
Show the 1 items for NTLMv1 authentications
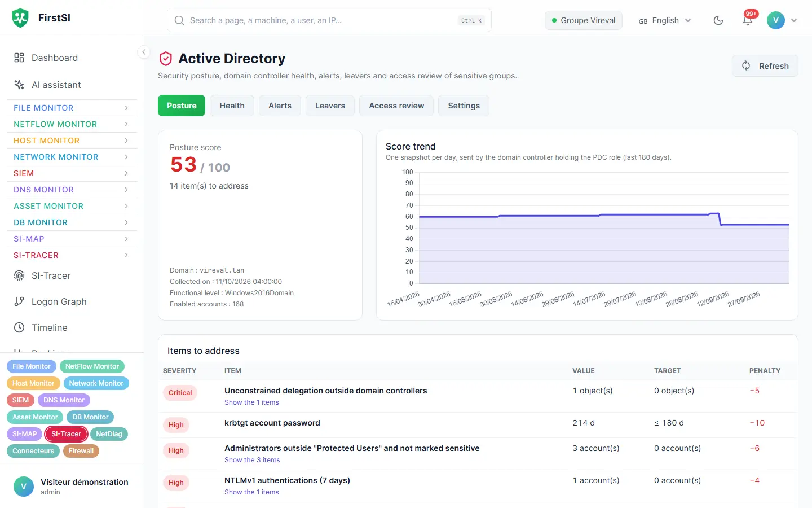click(251, 492)
